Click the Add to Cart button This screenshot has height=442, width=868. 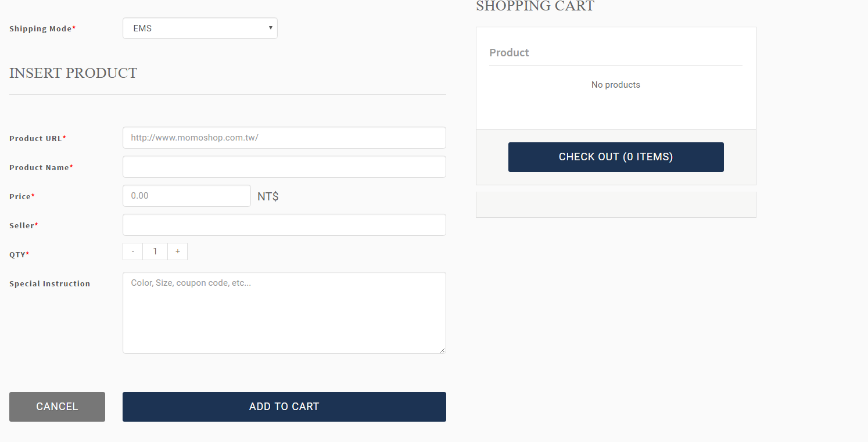(284, 407)
